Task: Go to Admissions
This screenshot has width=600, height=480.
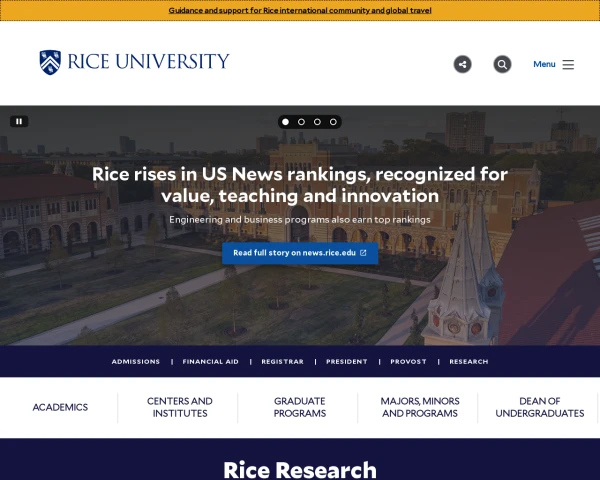Action: [136, 362]
